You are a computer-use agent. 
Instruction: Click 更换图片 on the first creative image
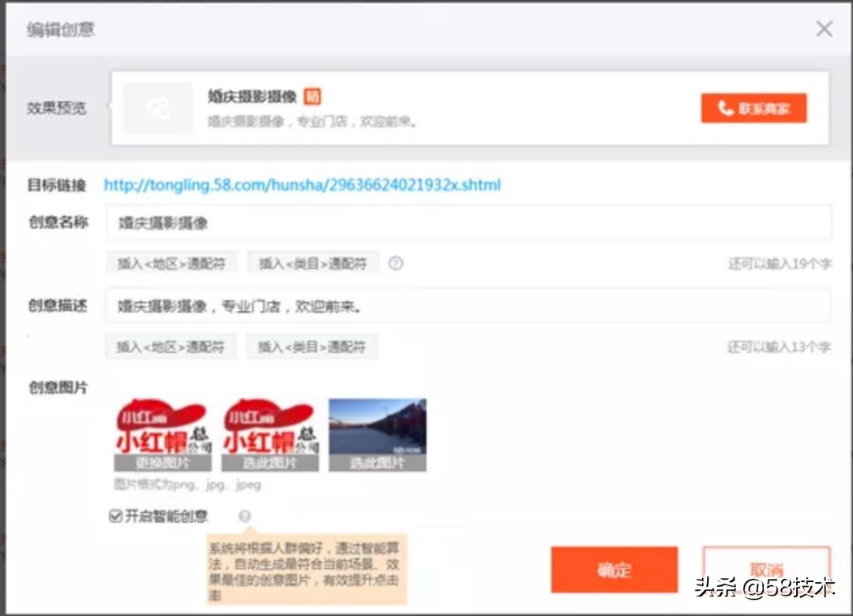[x=162, y=464]
